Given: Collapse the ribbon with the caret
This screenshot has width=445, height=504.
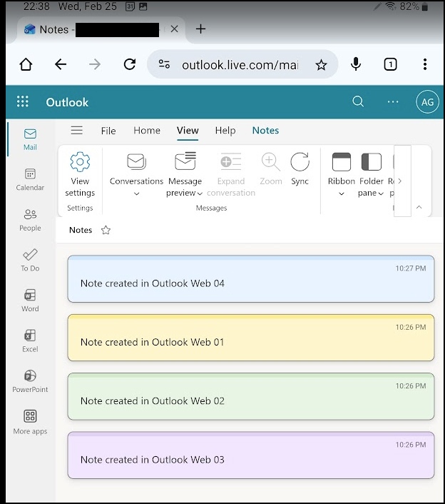Looking at the screenshot, I should [419, 207].
